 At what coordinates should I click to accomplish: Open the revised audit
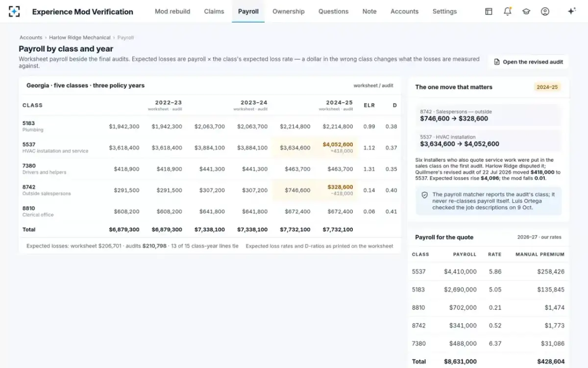[528, 62]
